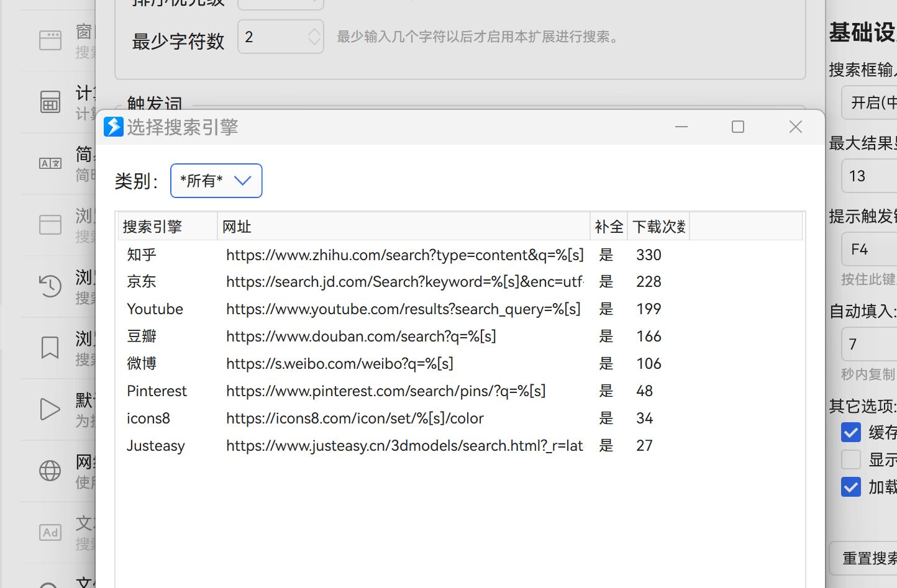Screen dimensions: 897x588
Task: Click the youtube.com results URL cell
Action: [x=403, y=309]
